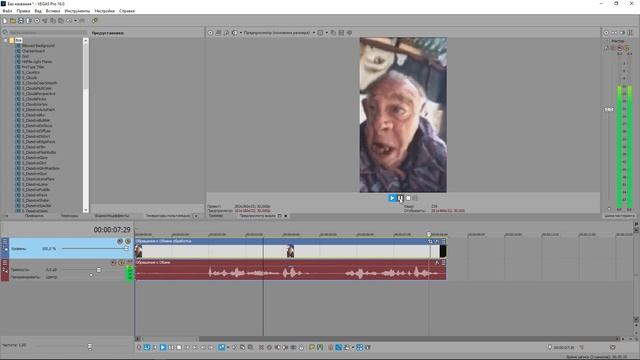Send preview to external monitor
640x360 pixels.
click(x=218, y=33)
